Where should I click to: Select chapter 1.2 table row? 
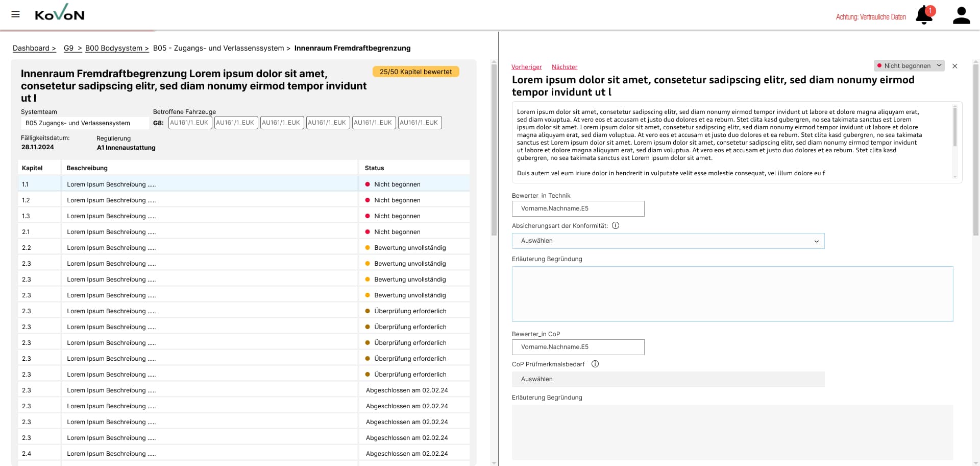(x=209, y=200)
